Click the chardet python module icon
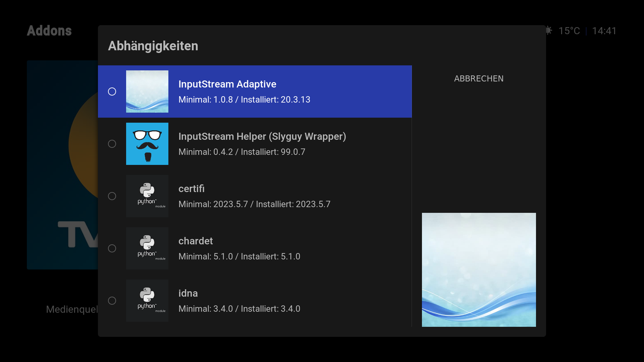The image size is (644, 362). [x=147, y=248]
